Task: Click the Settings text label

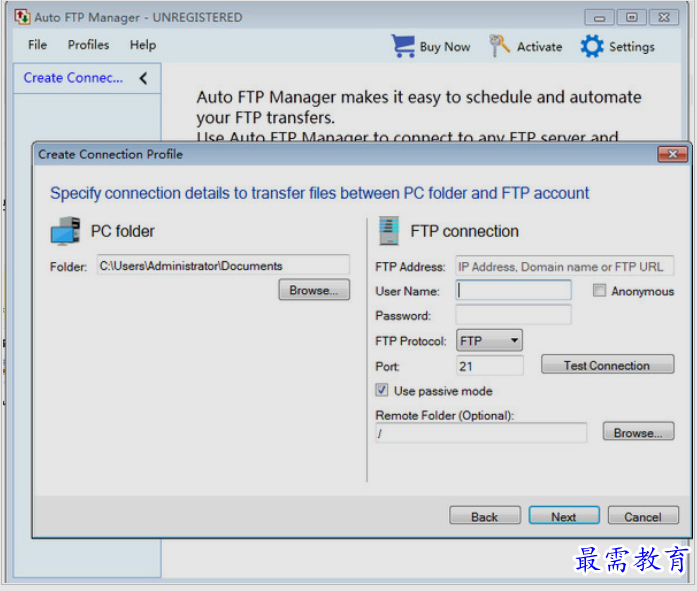Action: [632, 47]
